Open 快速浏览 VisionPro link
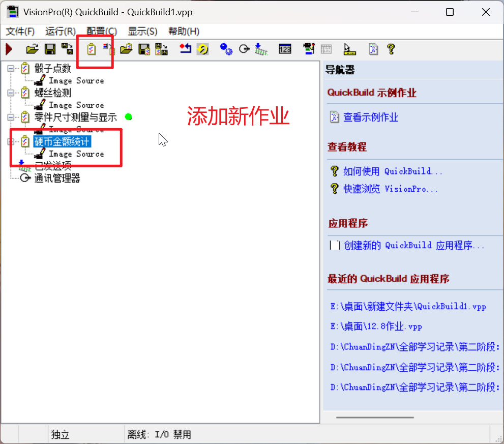 tap(390, 189)
